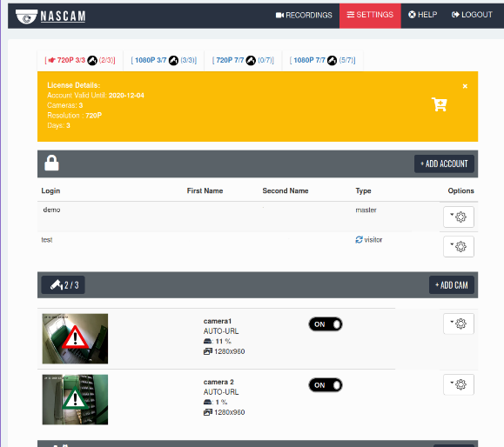This screenshot has width=504, height=447.
Task: Open the Recordings menu item
Action: 304,15
